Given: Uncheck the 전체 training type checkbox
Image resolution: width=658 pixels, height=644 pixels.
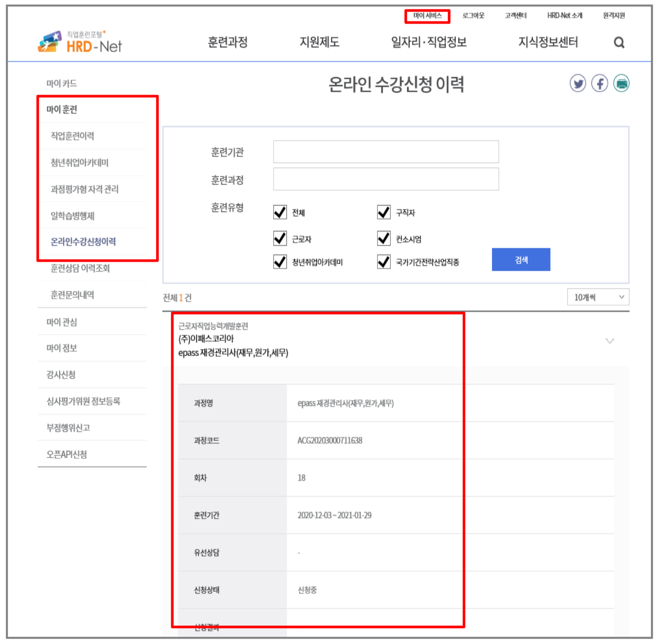Looking at the screenshot, I should coord(280,212).
